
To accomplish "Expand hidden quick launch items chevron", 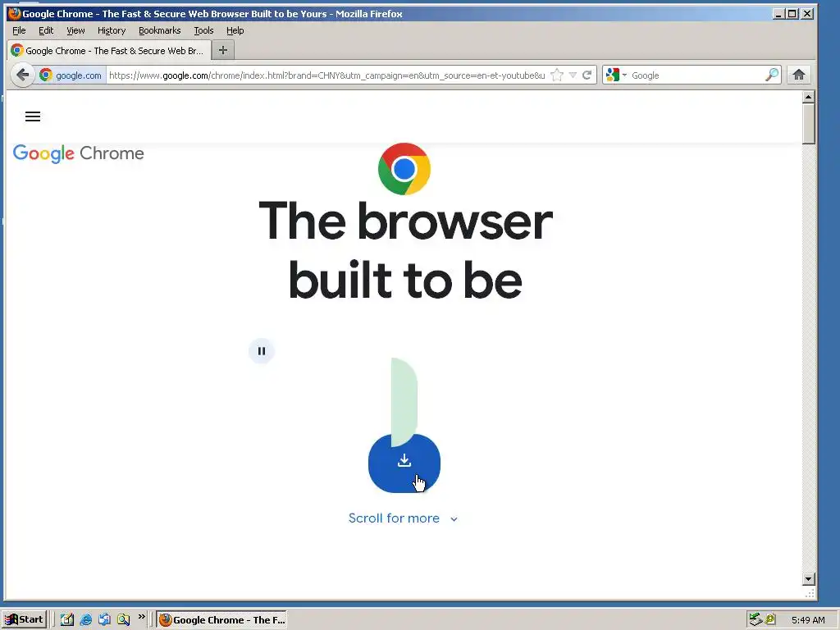I will [x=141, y=617].
